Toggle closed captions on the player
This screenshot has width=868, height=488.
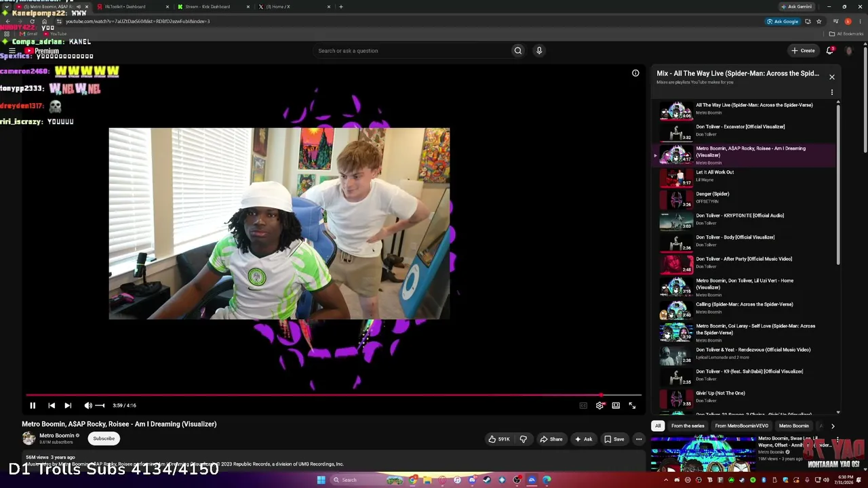(x=583, y=405)
